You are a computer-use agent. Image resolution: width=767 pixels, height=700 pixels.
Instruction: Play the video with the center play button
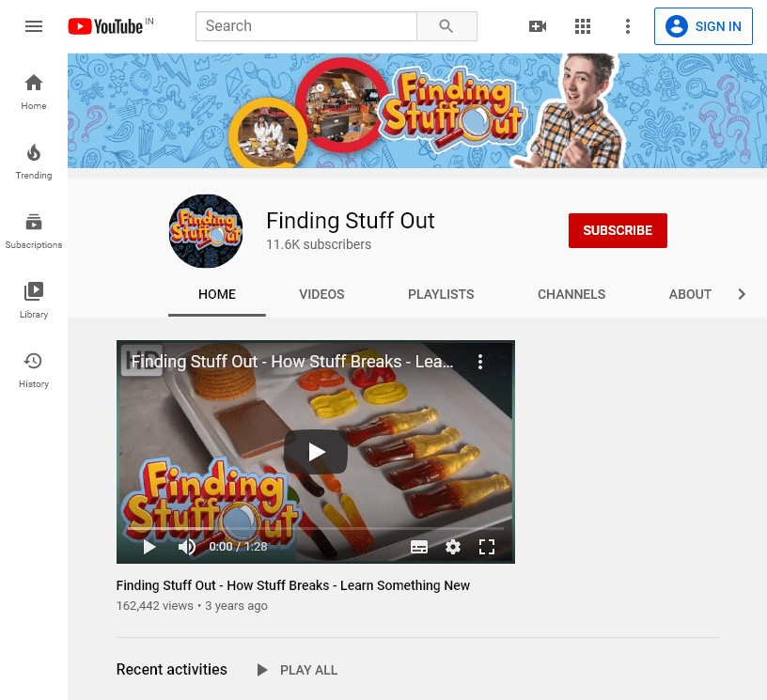tap(316, 452)
